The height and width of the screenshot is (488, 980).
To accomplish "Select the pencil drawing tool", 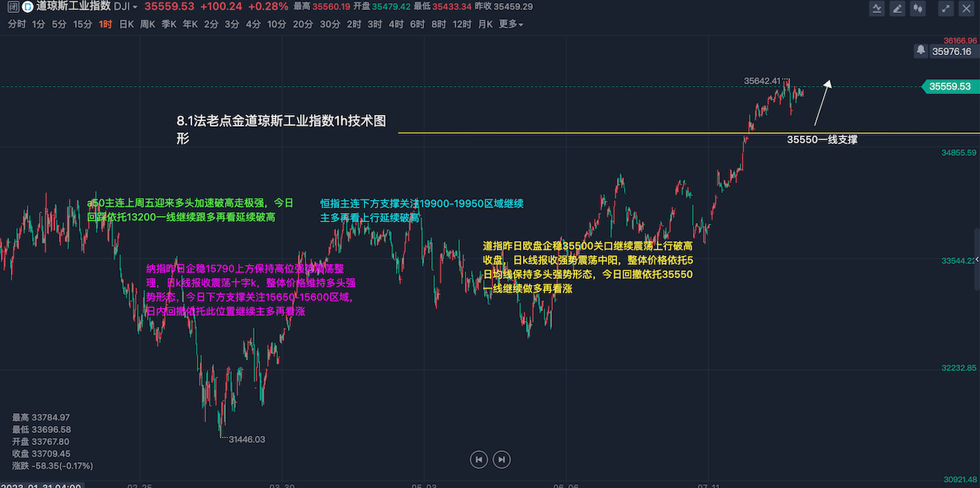I will (x=897, y=8).
